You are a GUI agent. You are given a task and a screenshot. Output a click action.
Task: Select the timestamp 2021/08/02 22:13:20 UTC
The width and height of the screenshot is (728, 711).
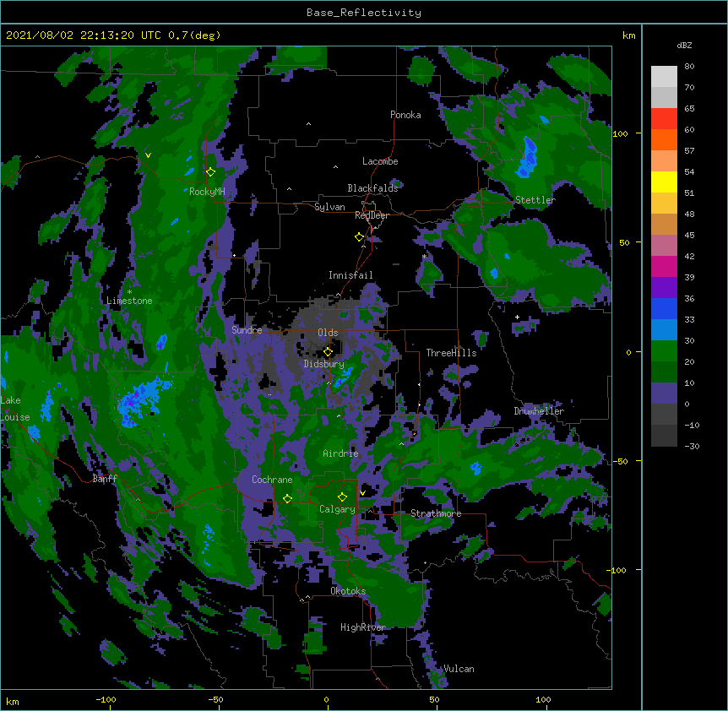point(84,35)
